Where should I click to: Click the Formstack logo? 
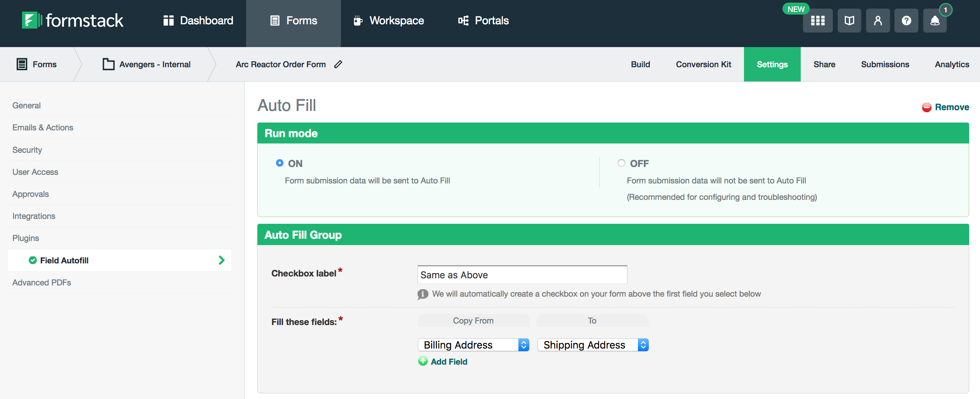(x=73, y=21)
